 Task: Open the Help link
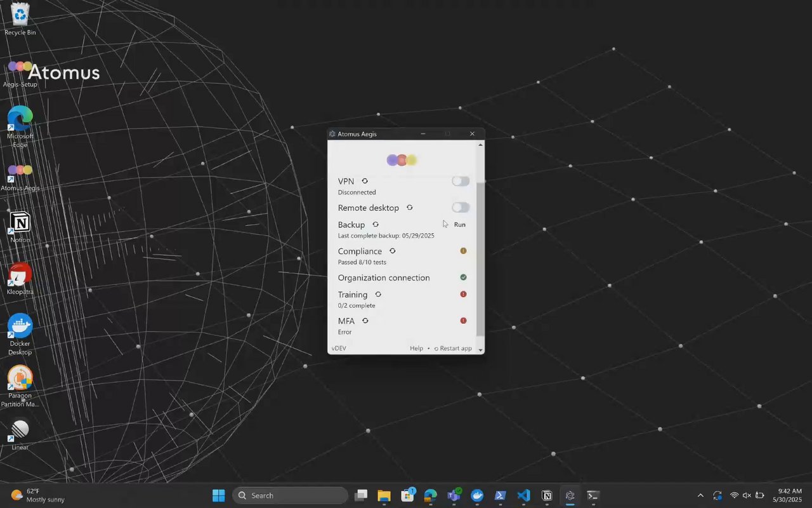[x=416, y=348]
